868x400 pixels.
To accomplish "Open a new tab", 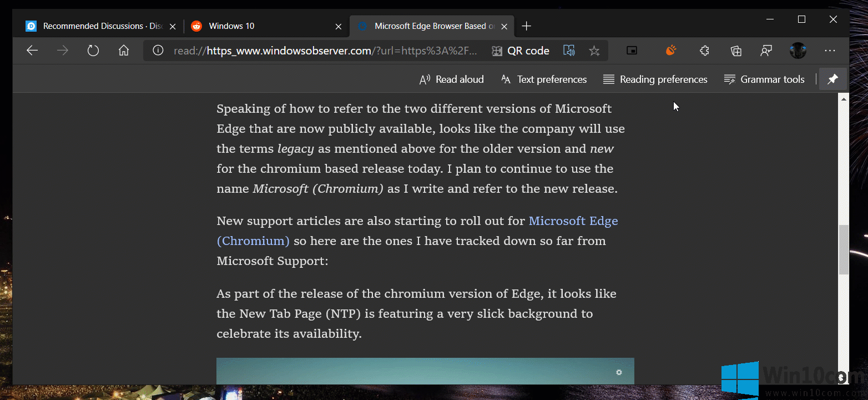I will 527,26.
